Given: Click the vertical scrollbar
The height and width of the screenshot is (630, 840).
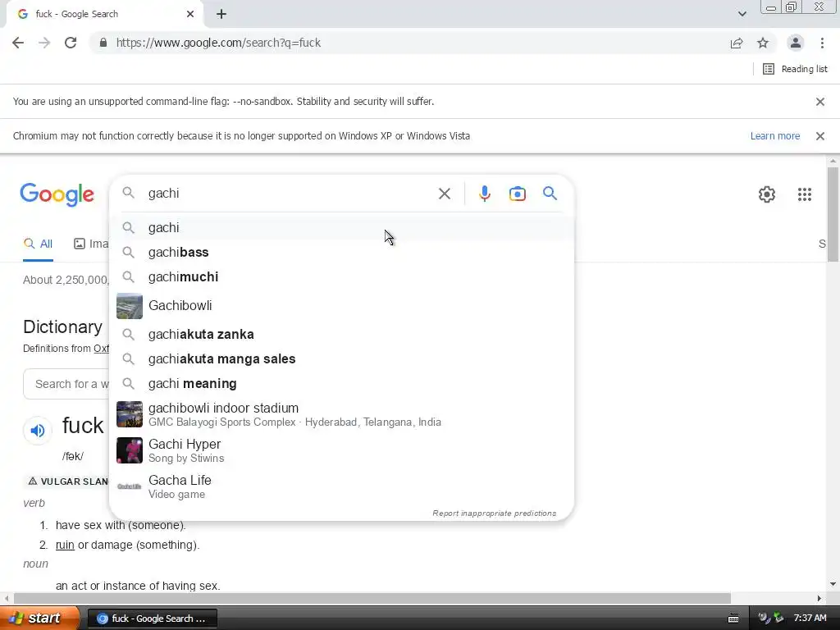Looking at the screenshot, I should (x=833, y=214).
